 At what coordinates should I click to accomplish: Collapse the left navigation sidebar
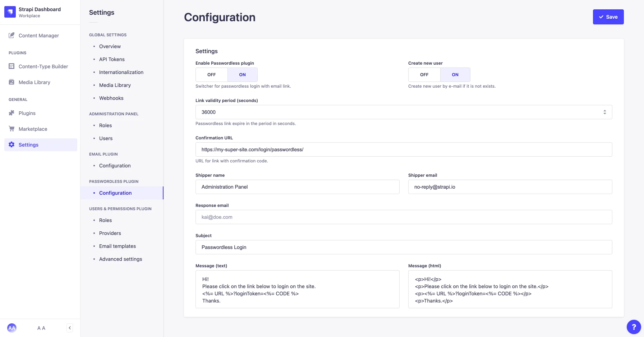click(x=70, y=328)
